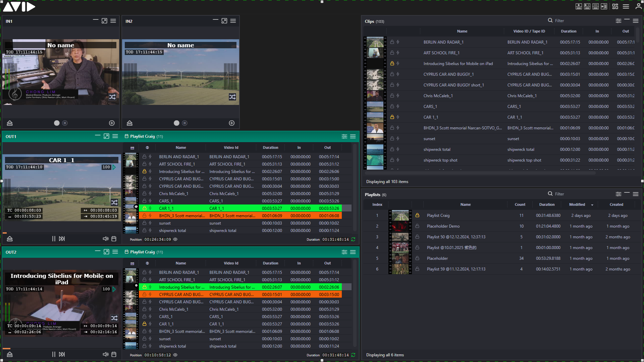This screenshot has height=362, width=644.
Task: Toggle lock on CAR 1_1 in Clips list
Action: [x=392, y=117]
